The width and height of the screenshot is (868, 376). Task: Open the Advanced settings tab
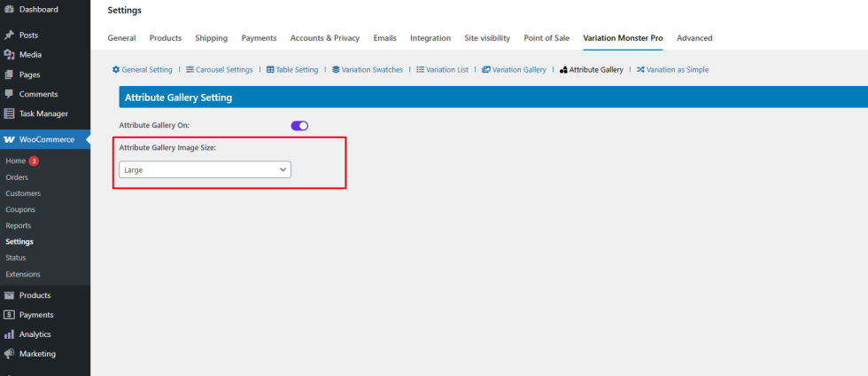pyautogui.click(x=694, y=38)
